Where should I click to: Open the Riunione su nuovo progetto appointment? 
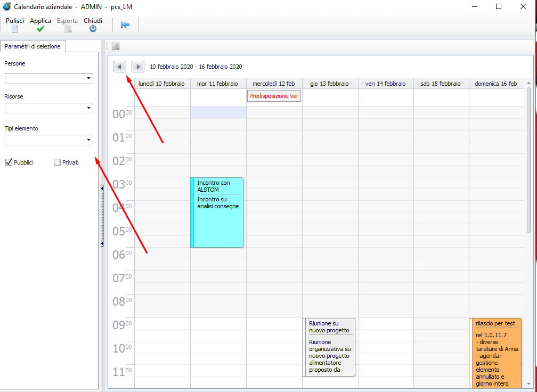tap(329, 346)
